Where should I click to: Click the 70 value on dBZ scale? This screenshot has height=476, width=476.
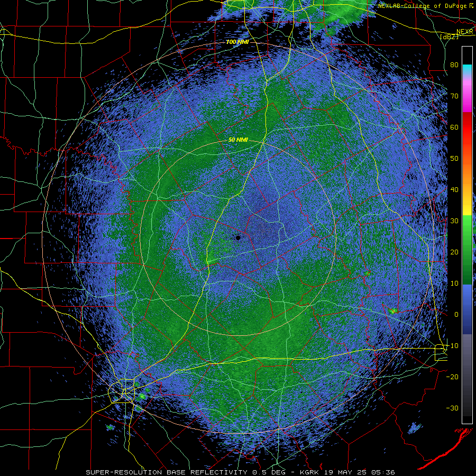click(x=454, y=96)
